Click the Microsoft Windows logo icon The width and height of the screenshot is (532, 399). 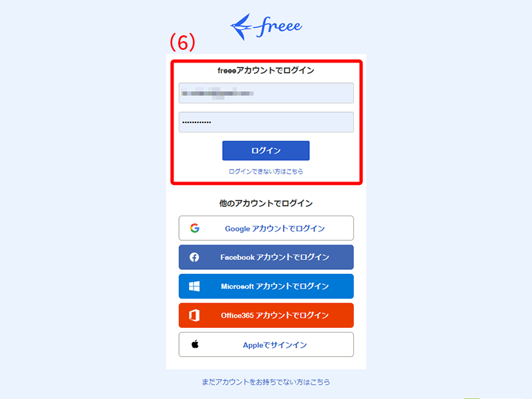[x=194, y=287]
